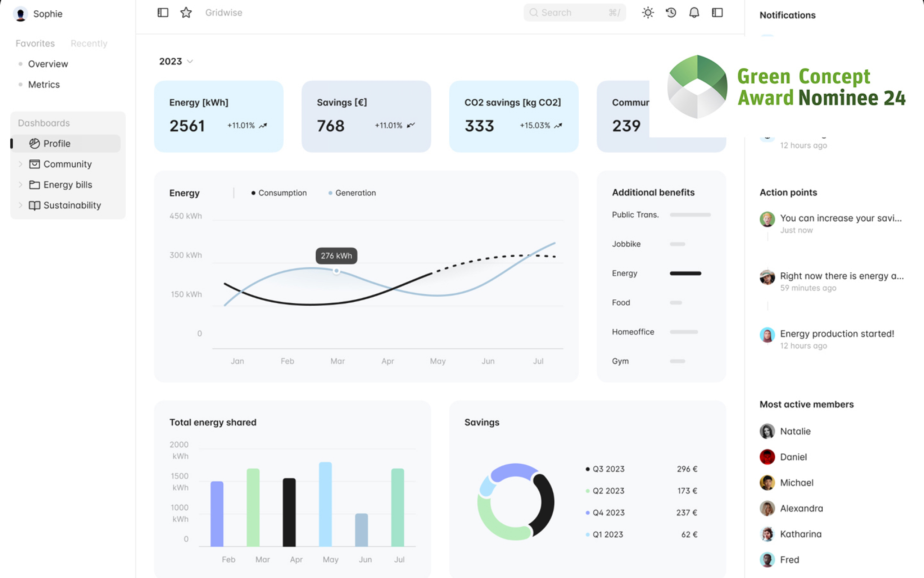Open notifications via the bell icon
Image resolution: width=924 pixels, height=578 pixels.
(x=694, y=12)
